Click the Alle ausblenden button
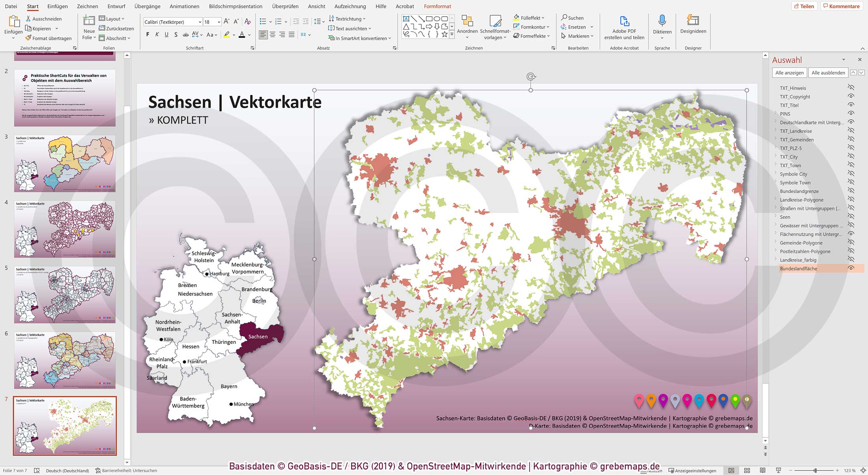Image resolution: width=868 pixels, height=475 pixels. click(827, 72)
